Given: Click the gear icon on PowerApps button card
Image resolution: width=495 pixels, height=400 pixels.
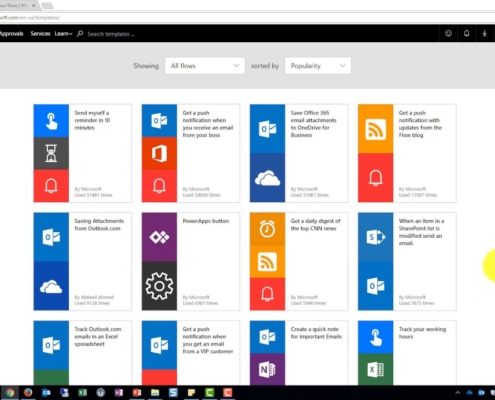Looking at the screenshot, I should click(x=159, y=286).
